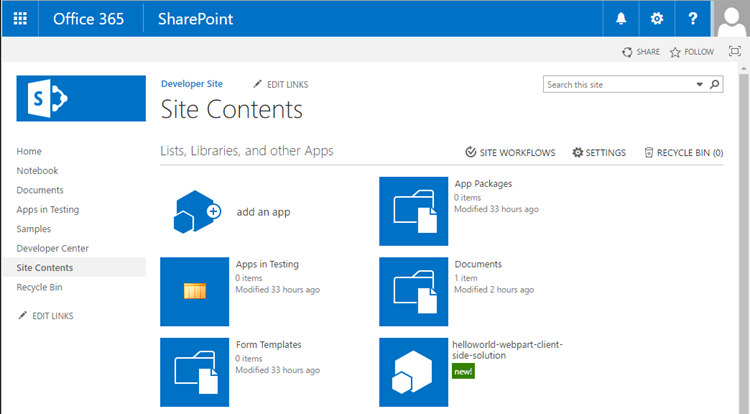The height and width of the screenshot is (414, 750).
Task: Open the notifications bell
Action: (621, 19)
